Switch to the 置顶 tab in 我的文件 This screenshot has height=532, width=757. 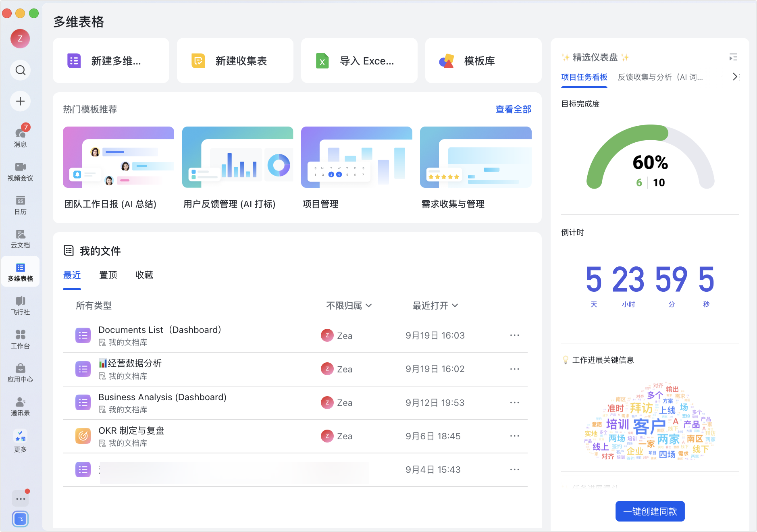[108, 275]
